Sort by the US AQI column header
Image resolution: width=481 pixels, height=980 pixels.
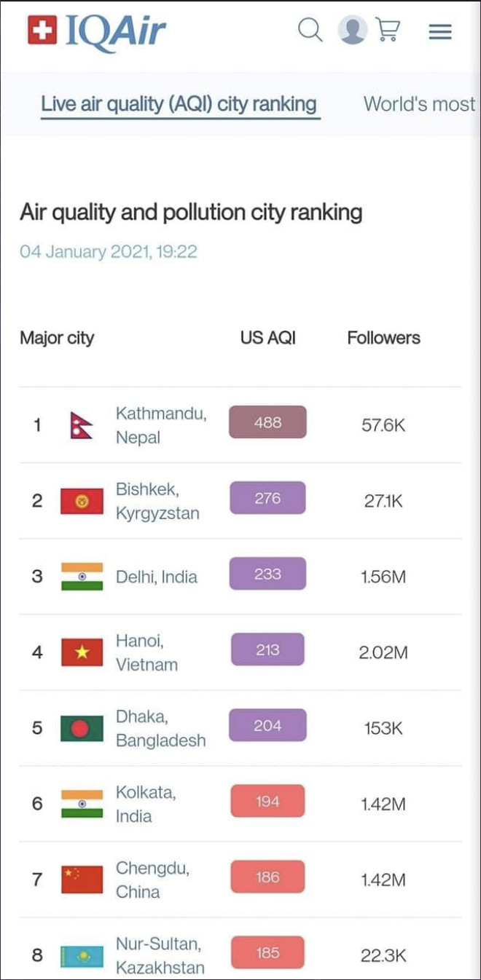coord(267,337)
